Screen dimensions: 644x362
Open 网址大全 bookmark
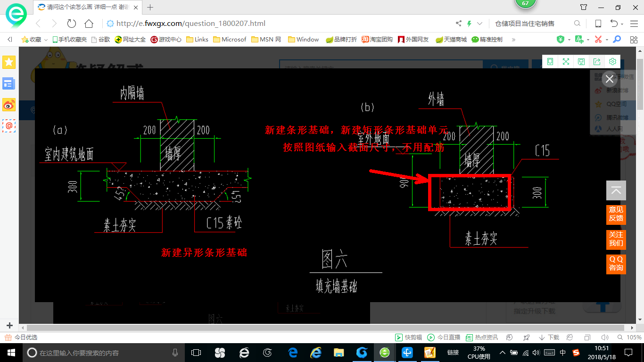pos(131,40)
